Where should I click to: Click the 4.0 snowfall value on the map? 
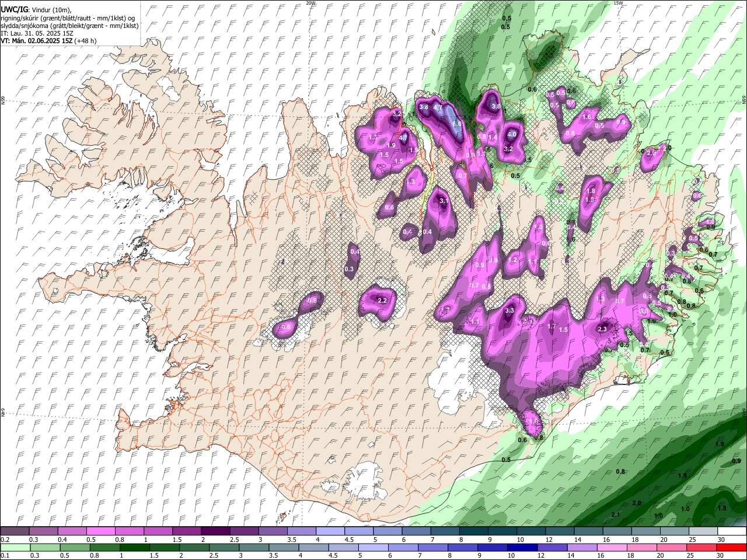(512, 134)
